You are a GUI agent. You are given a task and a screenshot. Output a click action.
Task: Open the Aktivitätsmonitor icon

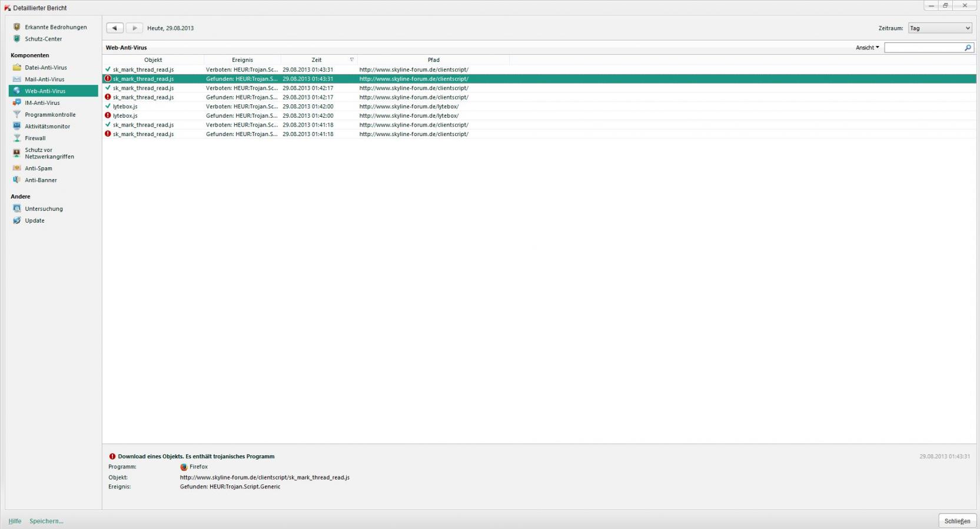[x=17, y=127]
